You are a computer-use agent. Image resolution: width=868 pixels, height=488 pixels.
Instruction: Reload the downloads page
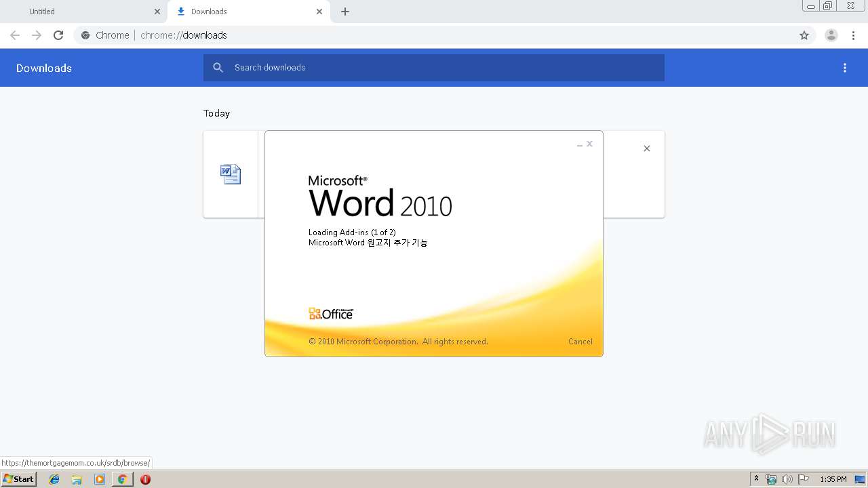[58, 35]
